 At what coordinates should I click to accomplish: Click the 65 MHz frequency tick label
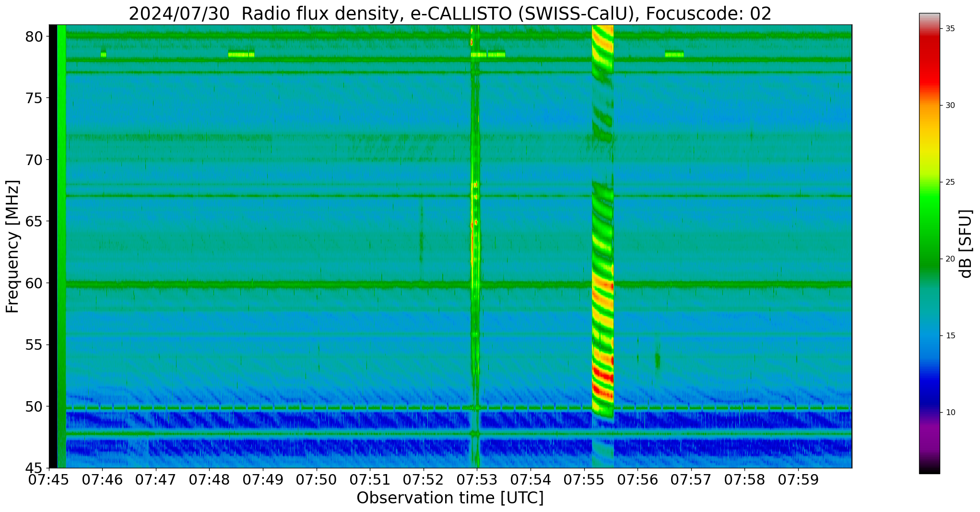(x=34, y=222)
